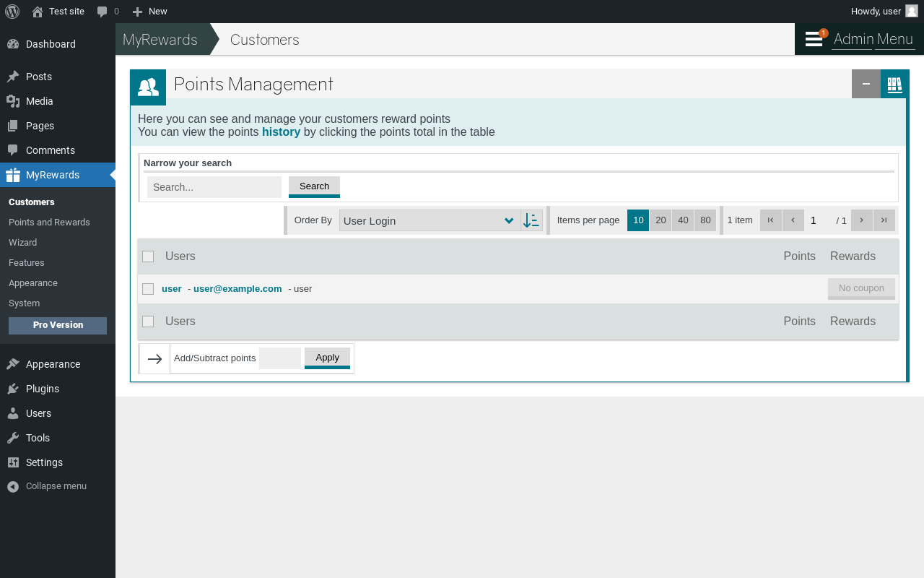Show 80 items per page
The height and width of the screenshot is (578, 924).
coord(705,220)
